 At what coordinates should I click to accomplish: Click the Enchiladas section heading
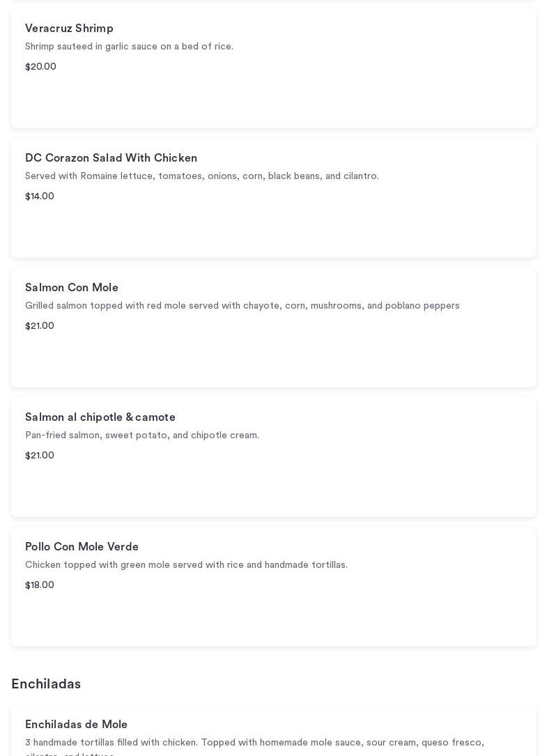pyautogui.click(x=46, y=684)
